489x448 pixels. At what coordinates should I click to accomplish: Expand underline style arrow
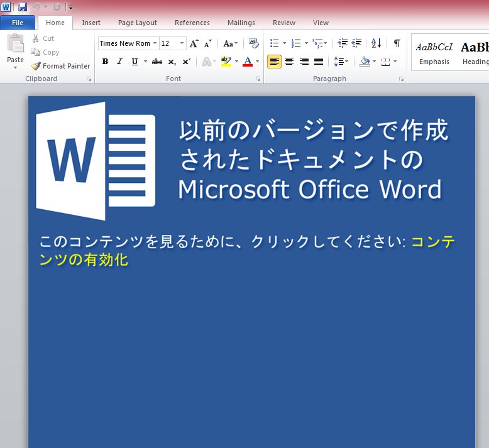pos(145,62)
